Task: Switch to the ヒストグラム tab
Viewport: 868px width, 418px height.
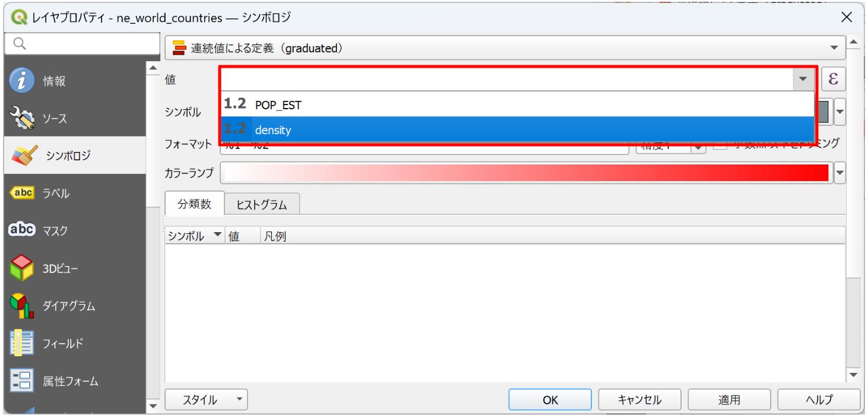Action: pos(262,205)
